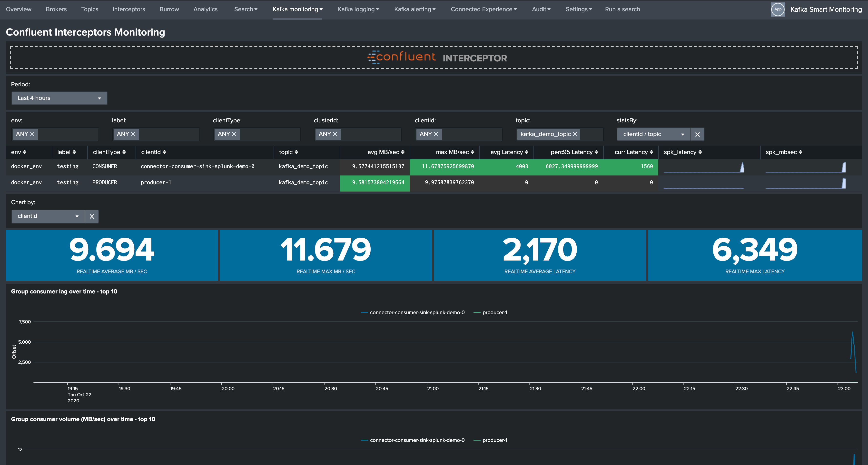Expand the Audit menu
The image size is (868, 465).
(x=541, y=10)
